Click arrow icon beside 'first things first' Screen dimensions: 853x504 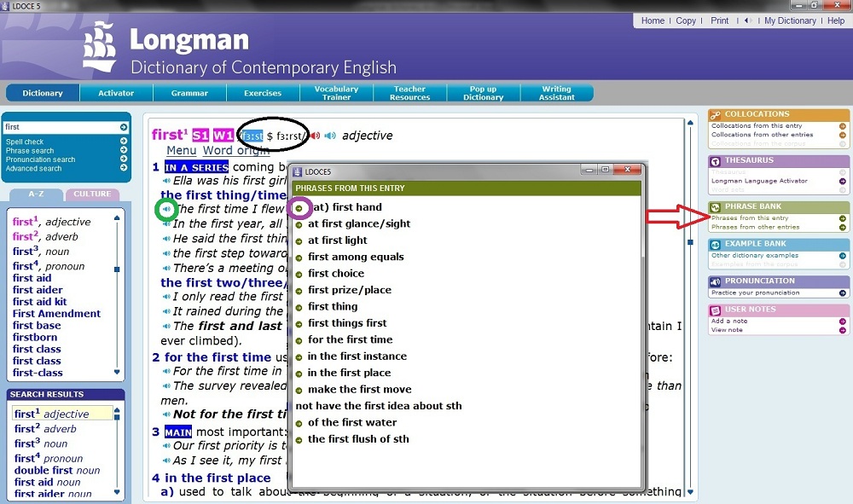299,323
